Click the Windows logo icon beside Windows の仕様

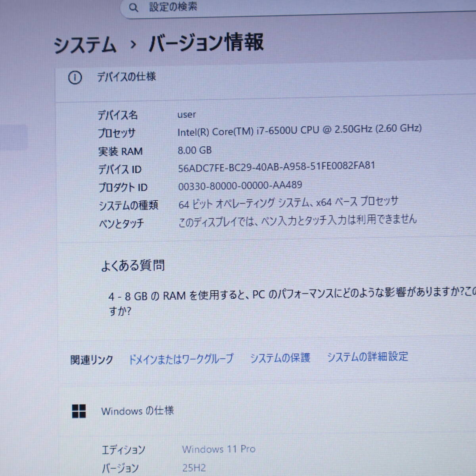coord(79,411)
